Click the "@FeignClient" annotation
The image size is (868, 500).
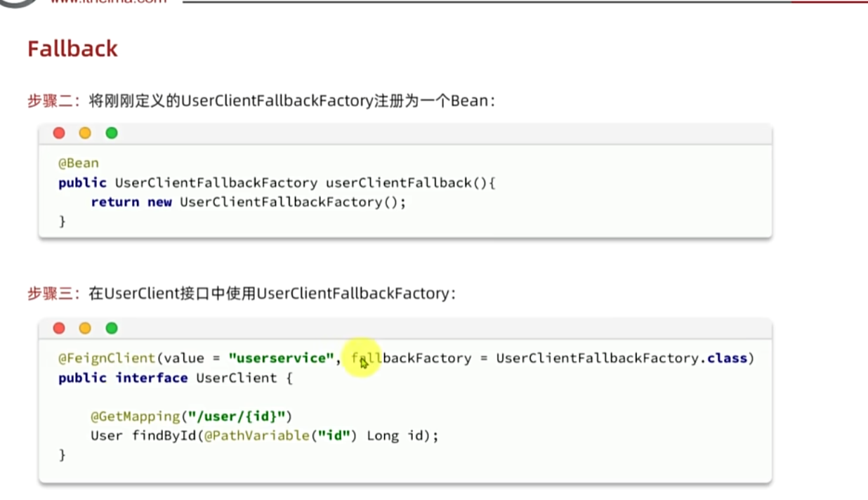click(107, 358)
